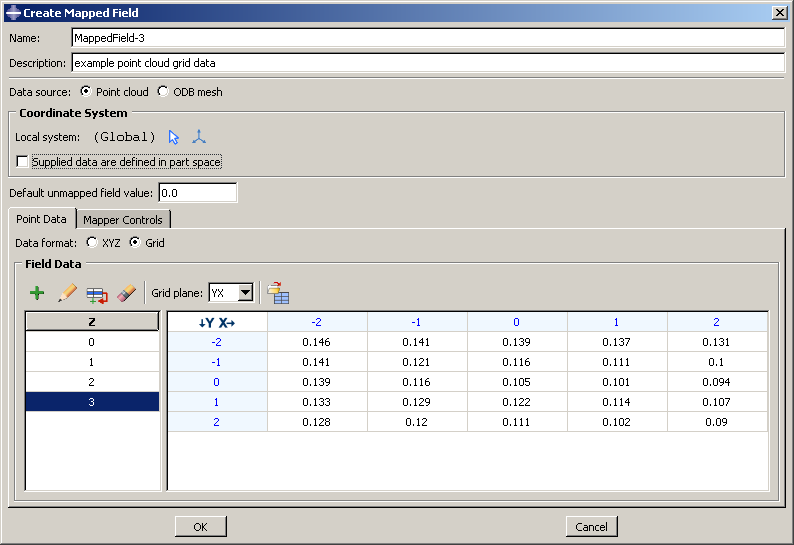
Task: Click the Cancel button
Action: [591, 527]
